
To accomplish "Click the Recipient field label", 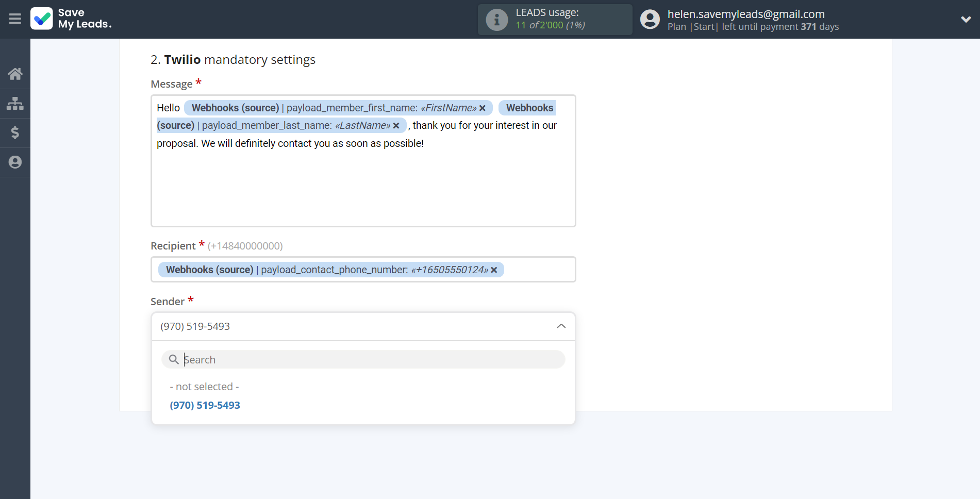I will (x=173, y=246).
